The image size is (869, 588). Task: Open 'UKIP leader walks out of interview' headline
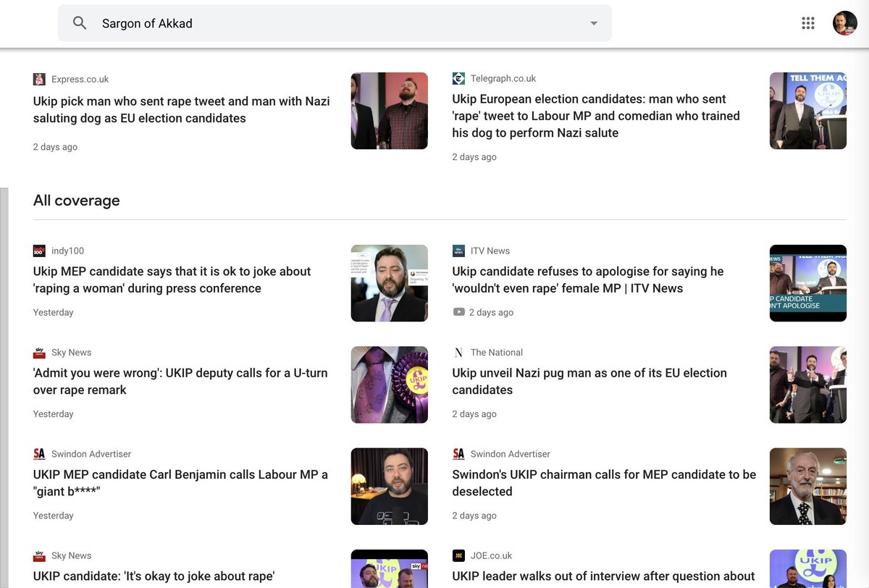604,576
